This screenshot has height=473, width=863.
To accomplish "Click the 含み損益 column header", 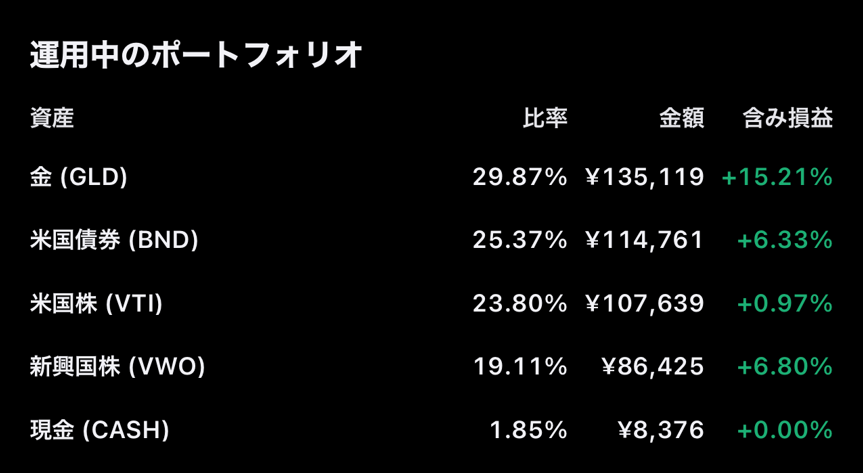I will coord(787,119).
